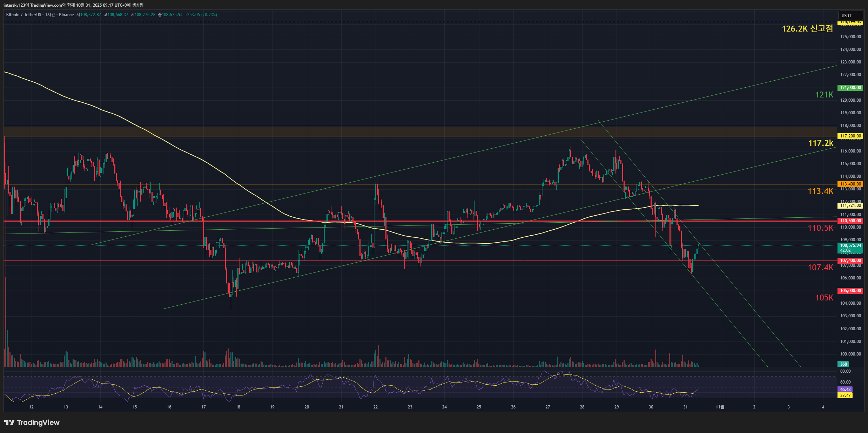
Task: Click the current price 108,575.94 label
Action: pyautogui.click(x=850, y=246)
